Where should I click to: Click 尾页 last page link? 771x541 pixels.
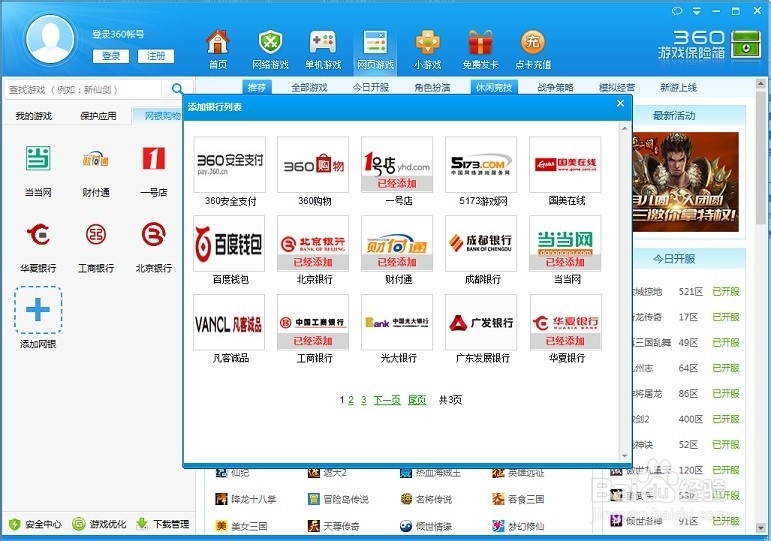click(x=417, y=400)
